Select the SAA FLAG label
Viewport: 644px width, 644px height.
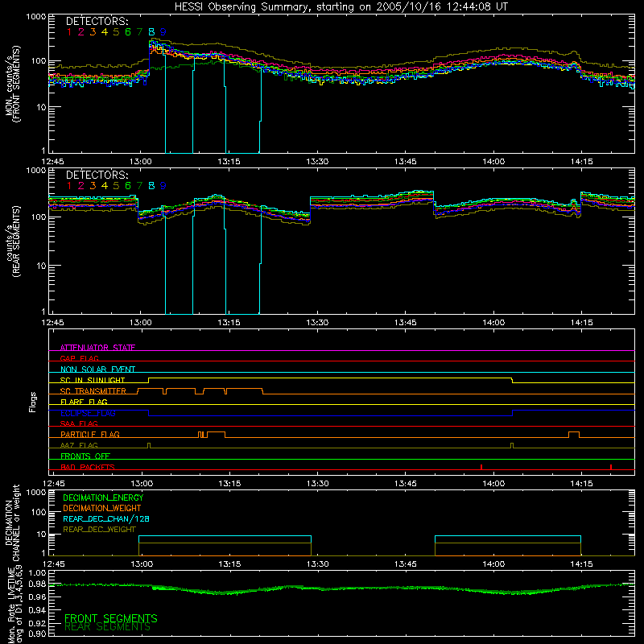click(79, 423)
